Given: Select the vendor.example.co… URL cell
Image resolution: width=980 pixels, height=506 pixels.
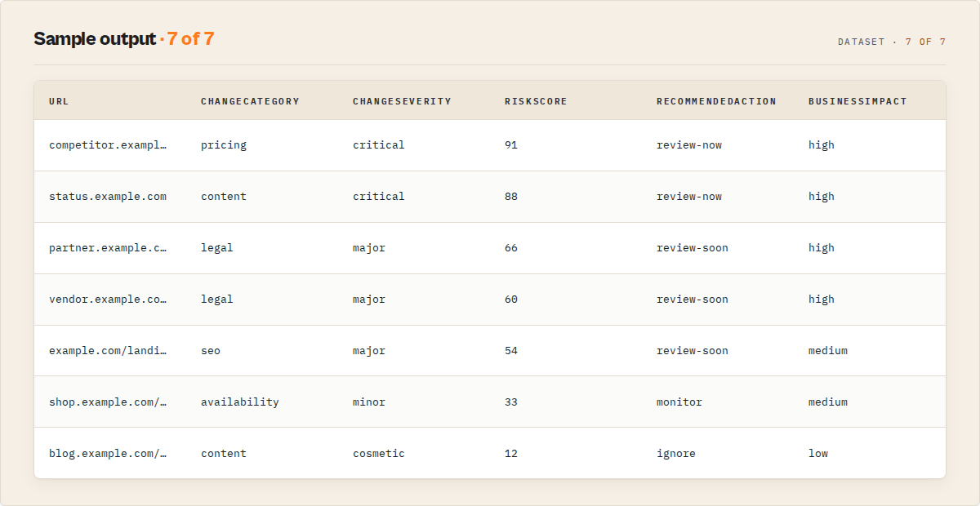Looking at the screenshot, I should [108, 300].
